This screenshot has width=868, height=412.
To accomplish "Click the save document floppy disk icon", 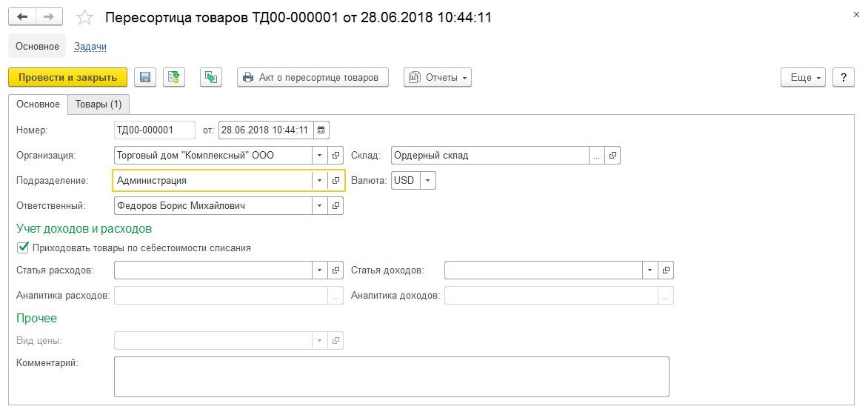I will tap(145, 78).
